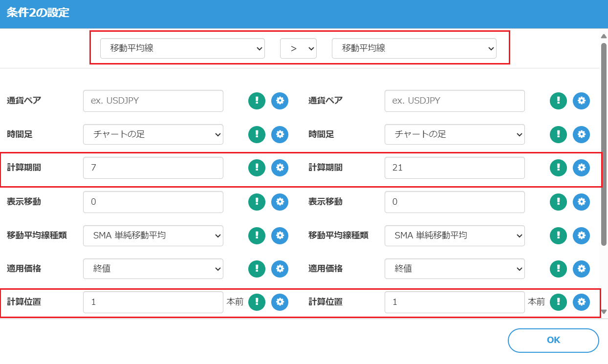
Task: Open the right 計算位置 gear settings icon
Action: pos(581,302)
